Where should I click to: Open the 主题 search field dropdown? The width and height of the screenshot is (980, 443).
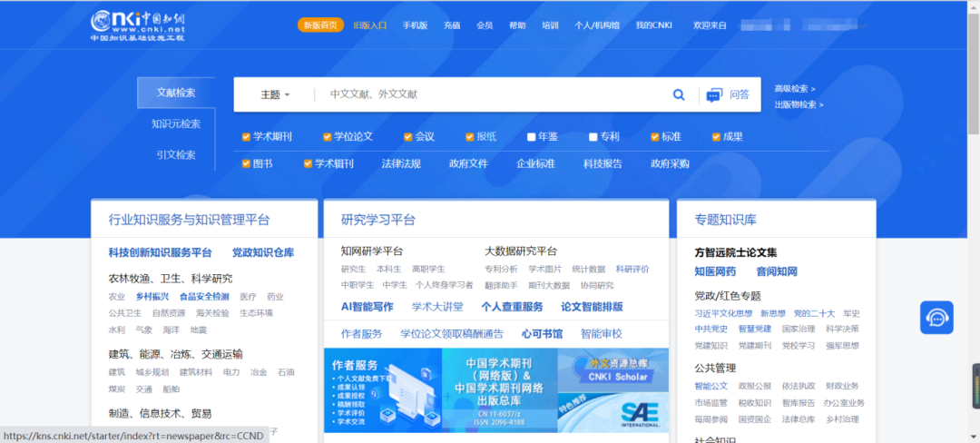tap(275, 95)
